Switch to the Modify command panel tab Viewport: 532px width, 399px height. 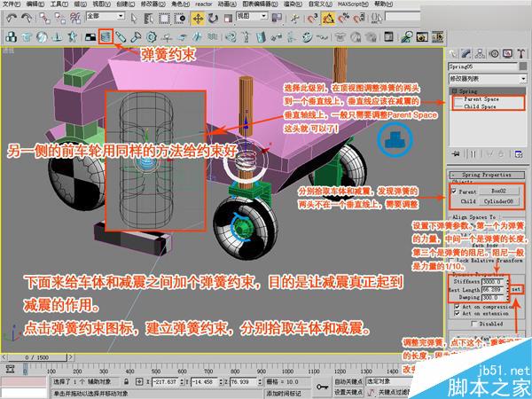[466, 53]
